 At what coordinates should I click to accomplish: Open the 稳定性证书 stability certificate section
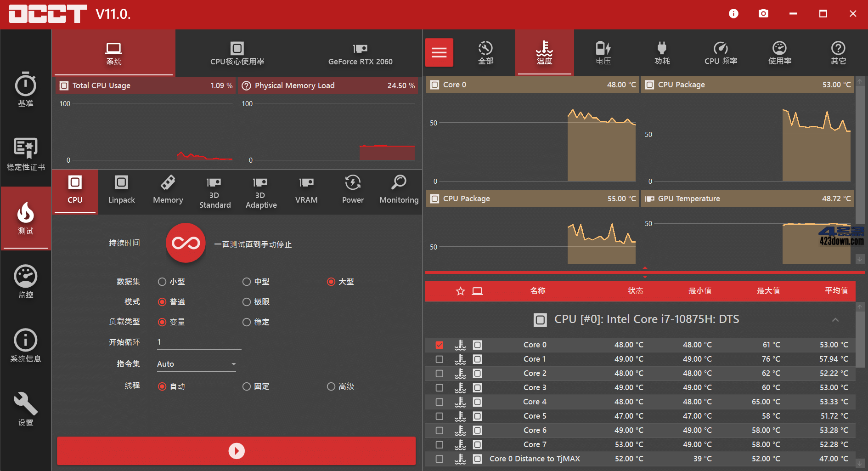click(x=25, y=154)
